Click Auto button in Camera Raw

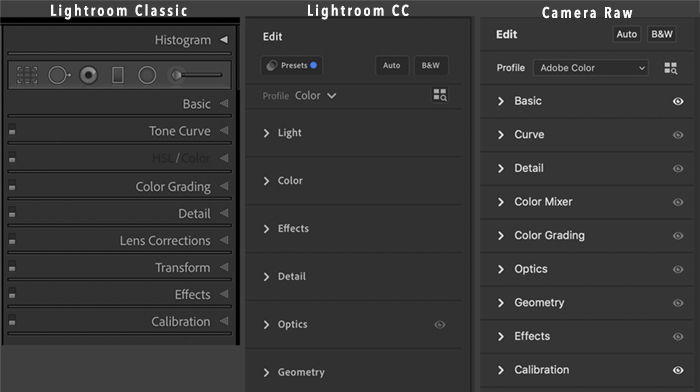click(627, 34)
